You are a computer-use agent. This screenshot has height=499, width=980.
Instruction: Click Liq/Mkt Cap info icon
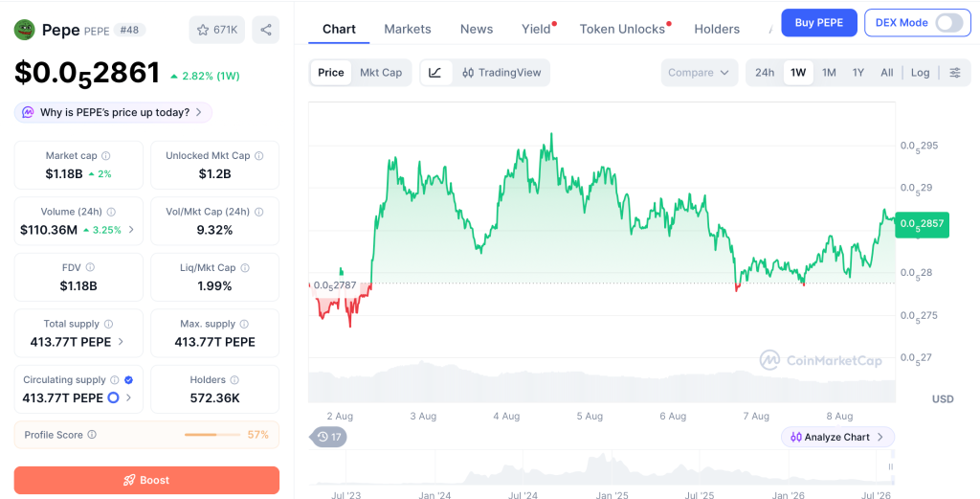[x=245, y=267]
